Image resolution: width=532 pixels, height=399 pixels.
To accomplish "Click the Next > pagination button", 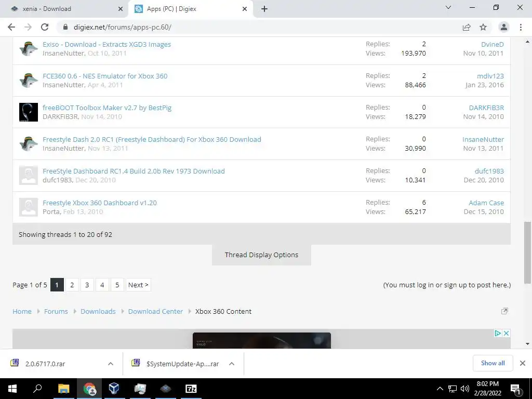I will point(138,285).
